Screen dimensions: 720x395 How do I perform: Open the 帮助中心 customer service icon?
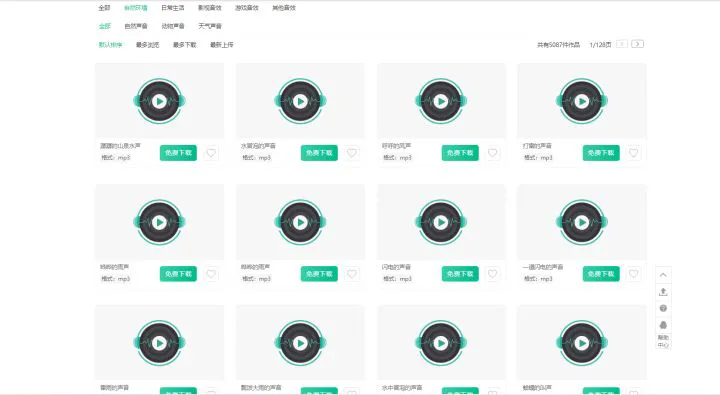click(663, 333)
